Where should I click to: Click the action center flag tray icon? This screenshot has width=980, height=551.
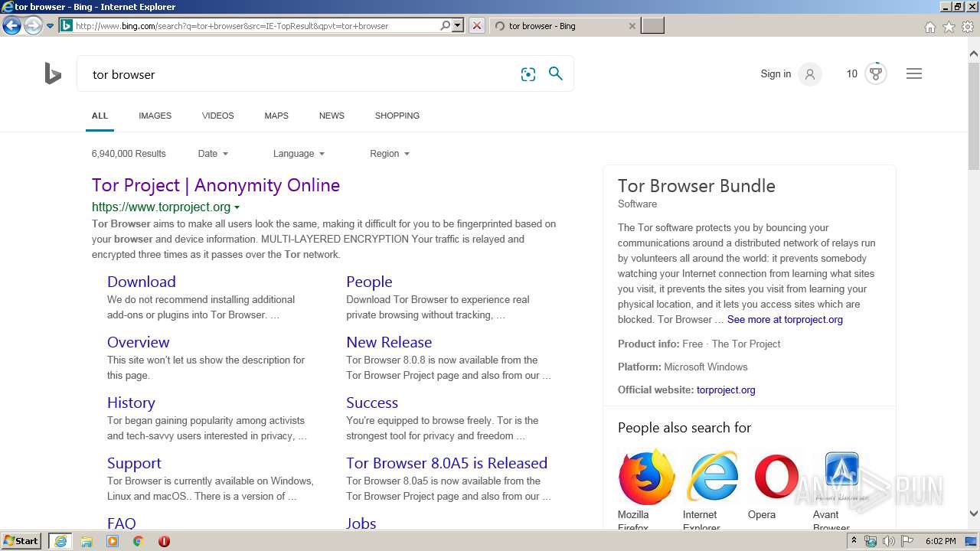907,541
